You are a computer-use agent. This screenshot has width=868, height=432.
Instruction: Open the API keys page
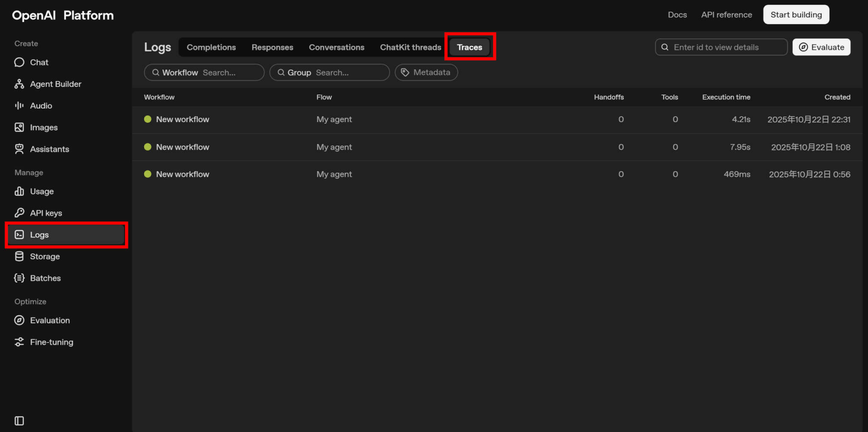tap(46, 213)
